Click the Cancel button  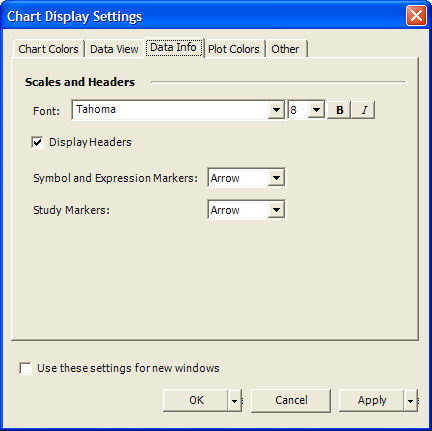pyautogui.click(x=291, y=400)
